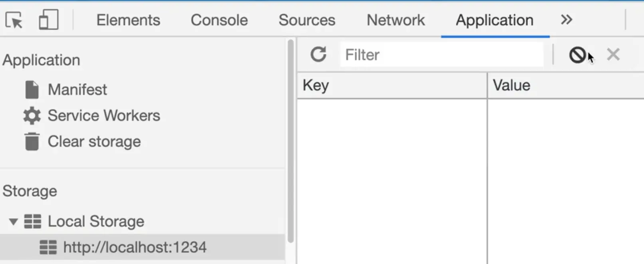Select the Application tab

pyautogui.click(x=495, y=20)
